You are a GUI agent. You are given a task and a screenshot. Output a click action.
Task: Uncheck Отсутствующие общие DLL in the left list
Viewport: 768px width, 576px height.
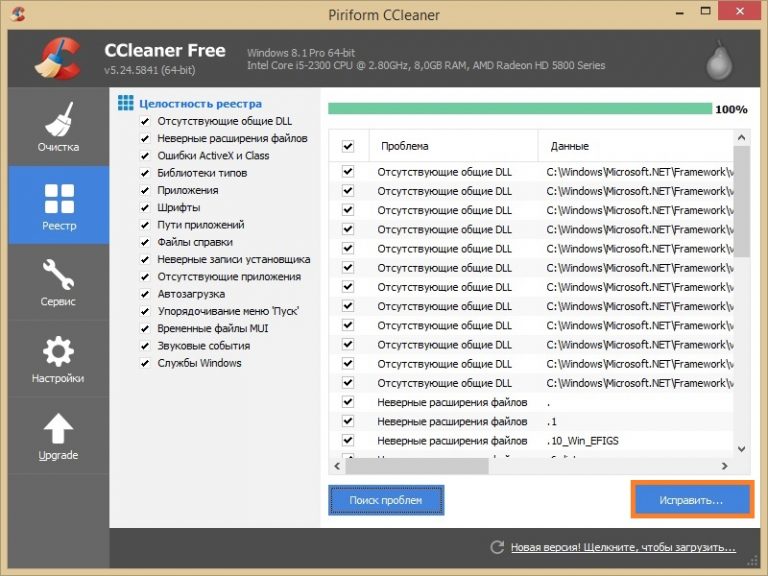click(x=145, y=121)
